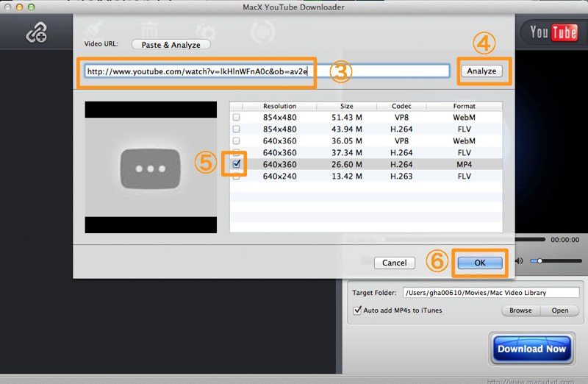Click the Analyze button
The width and height of the screenshot is (588, 384).
coord(481,71)
